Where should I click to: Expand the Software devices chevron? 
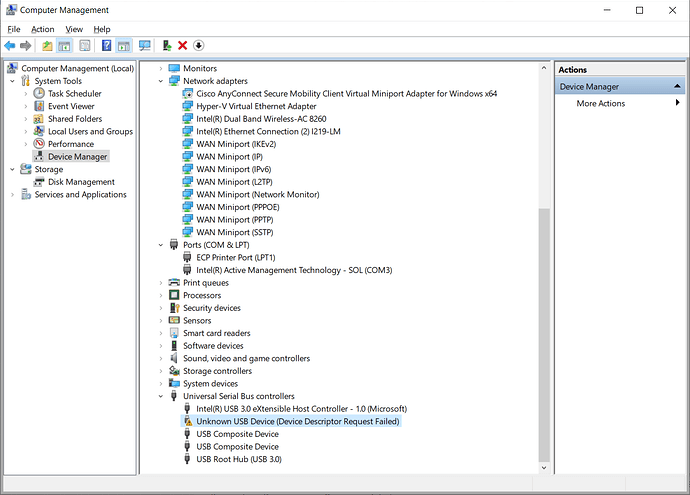(161, 346)
